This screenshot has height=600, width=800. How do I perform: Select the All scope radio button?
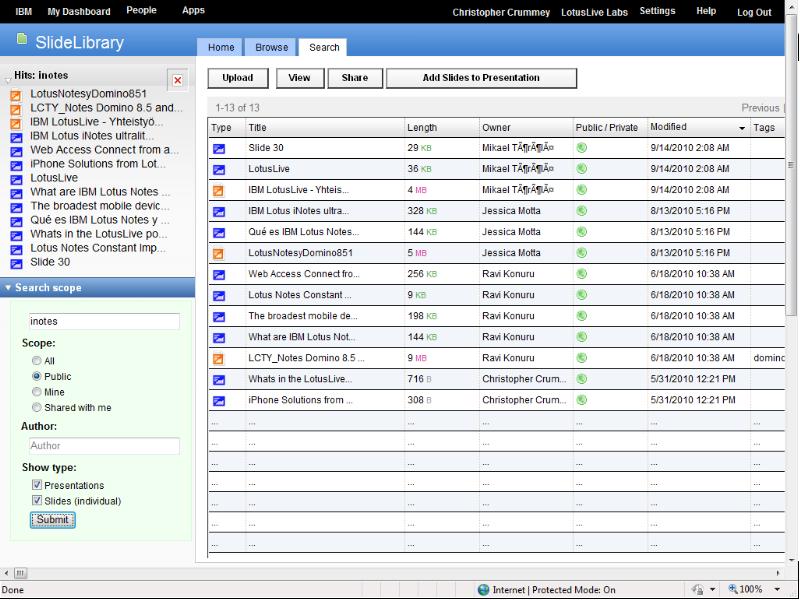37,361
